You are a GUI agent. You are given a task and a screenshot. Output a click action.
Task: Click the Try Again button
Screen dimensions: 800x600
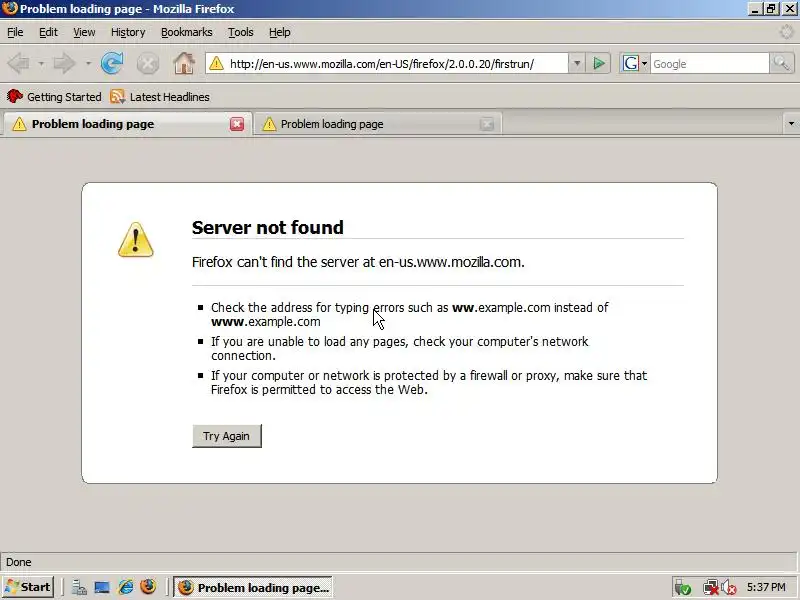pos(227,436)
